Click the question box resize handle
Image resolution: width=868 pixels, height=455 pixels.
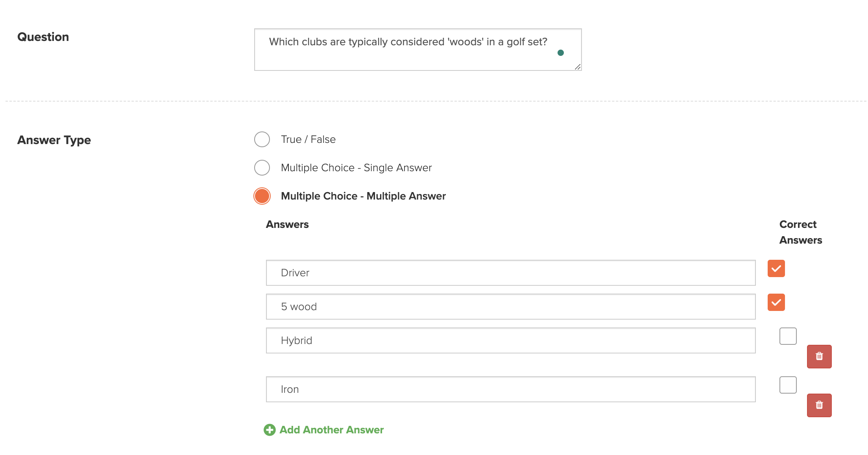pyautogui.click(x=578, y=67)
